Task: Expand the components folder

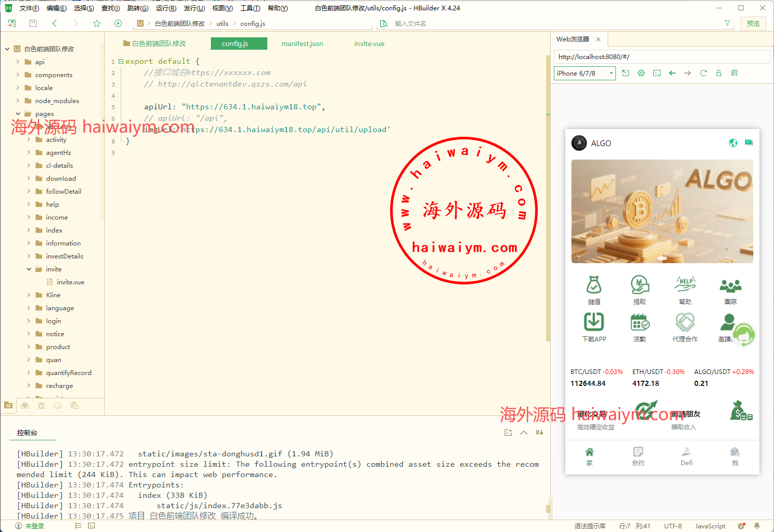Action: (x=18, y=75)
